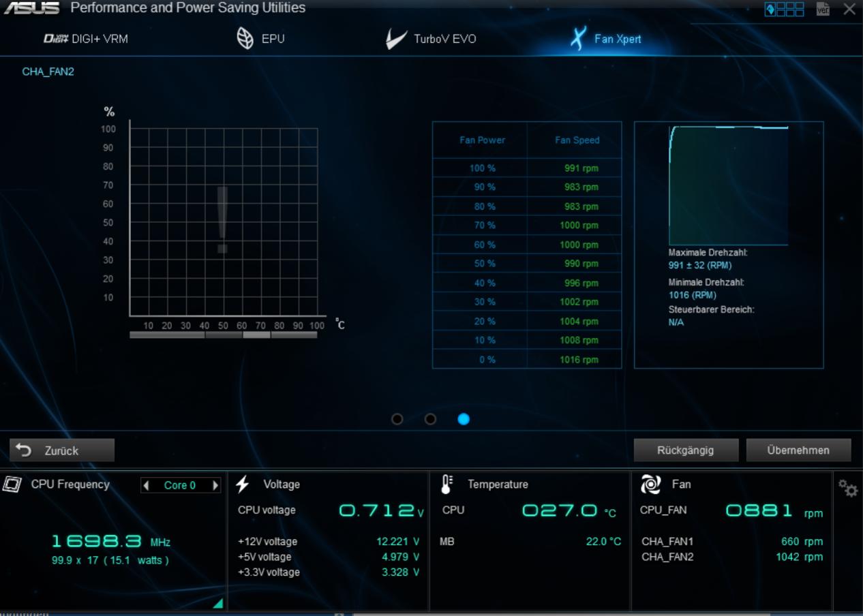Switch to the TurboV EVO tab

click(x=431, y=39)
